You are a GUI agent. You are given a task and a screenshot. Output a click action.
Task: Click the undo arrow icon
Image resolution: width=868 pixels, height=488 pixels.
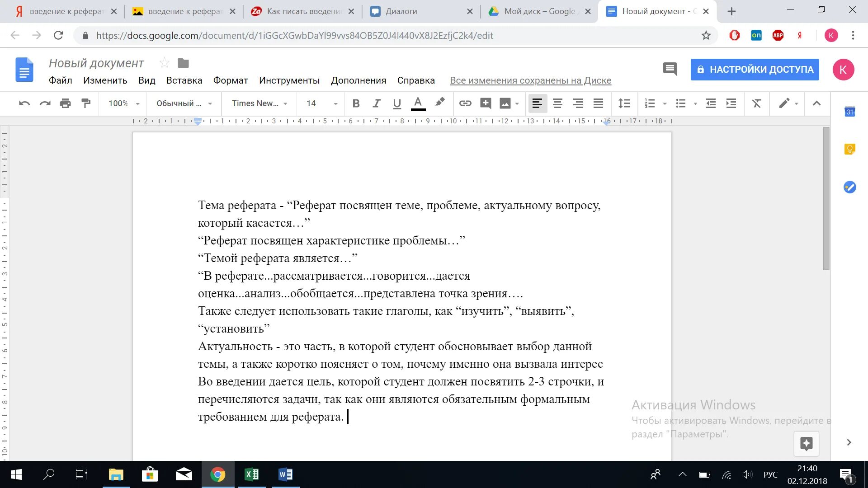pyautogui.click(x=24, y=103)
